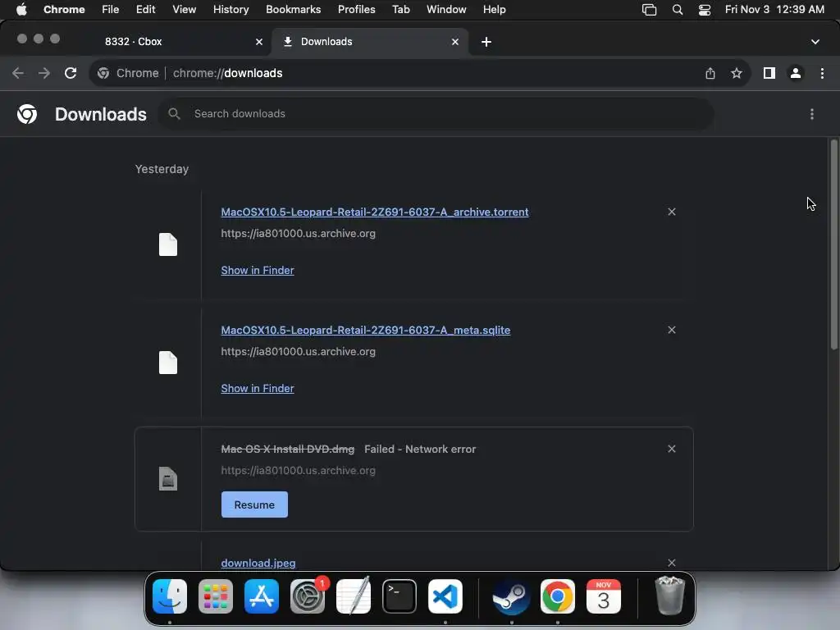
Task: Bookmark this page with the star icon
Action: click(x=737, y=73)
